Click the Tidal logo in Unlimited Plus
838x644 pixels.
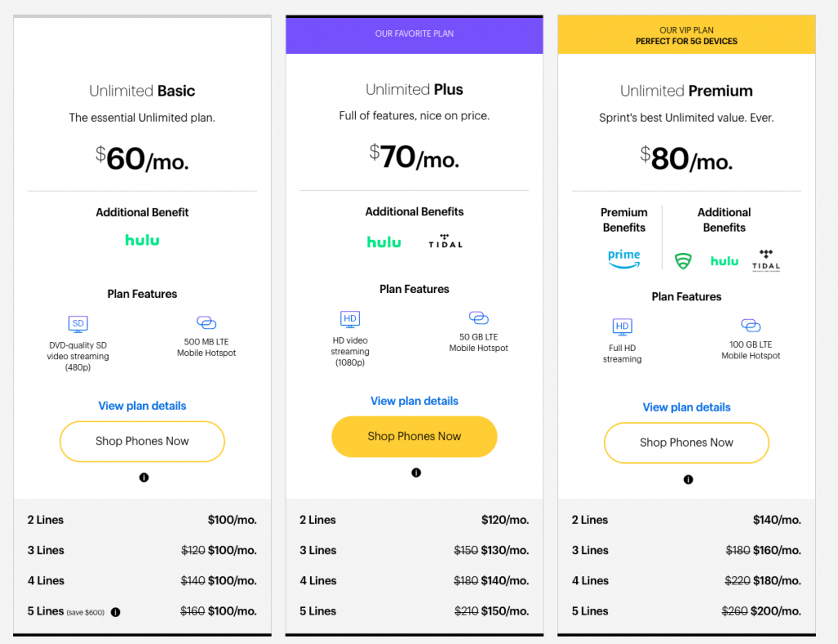click(445, 241)
